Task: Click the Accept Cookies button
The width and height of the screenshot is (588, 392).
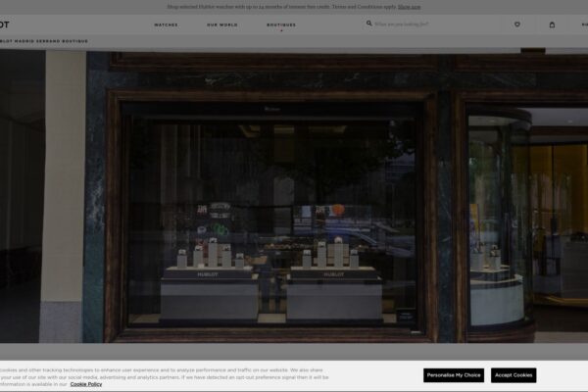Action: pyautogui.click(x=514, y=375)
